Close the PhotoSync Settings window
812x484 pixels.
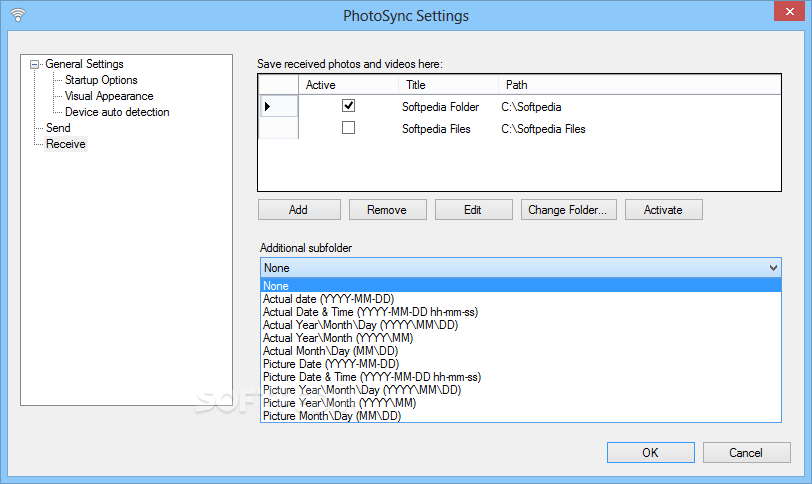[789, 11]
